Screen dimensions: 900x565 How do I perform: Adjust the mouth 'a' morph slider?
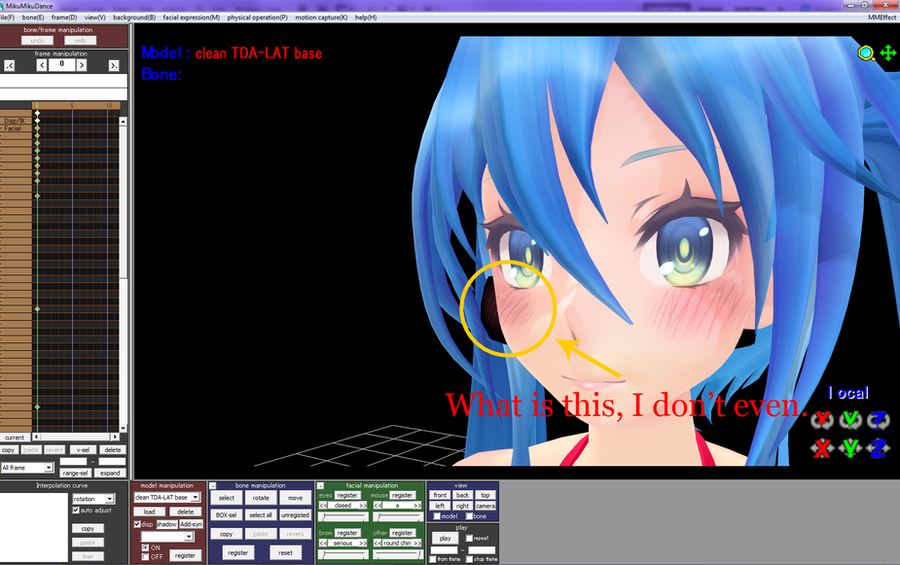pyautogui.click(x=398, y=517)
